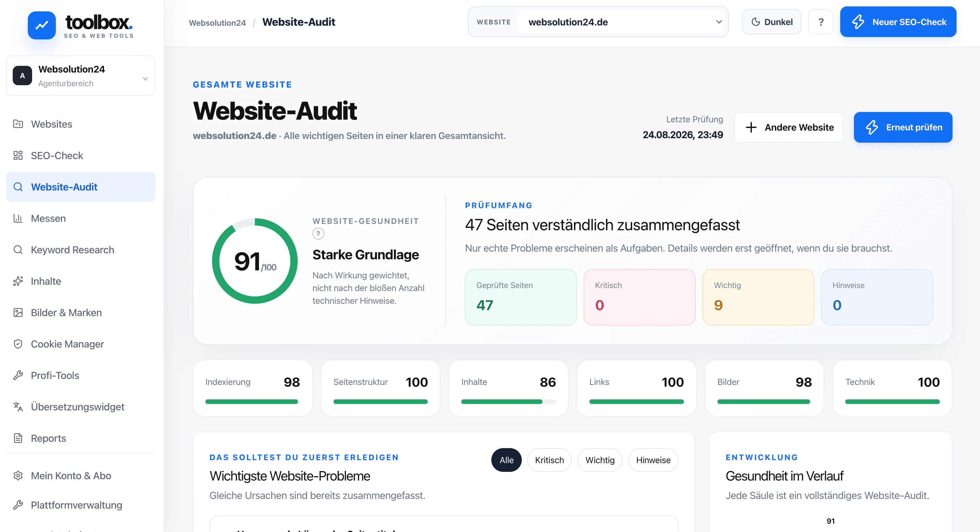Open Plattformverwaltung
Screen dimensions: 980x532
click(x=81, y=505)
